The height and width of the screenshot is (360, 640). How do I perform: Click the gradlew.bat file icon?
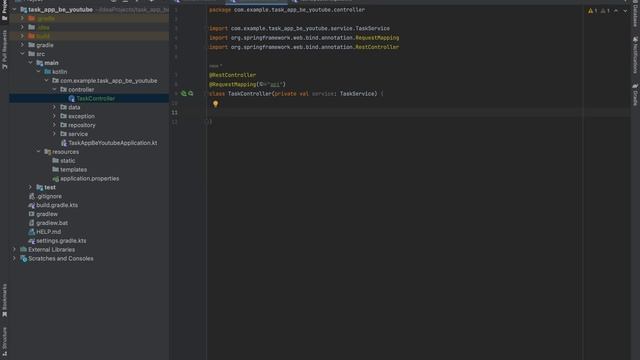click(31, 223)
